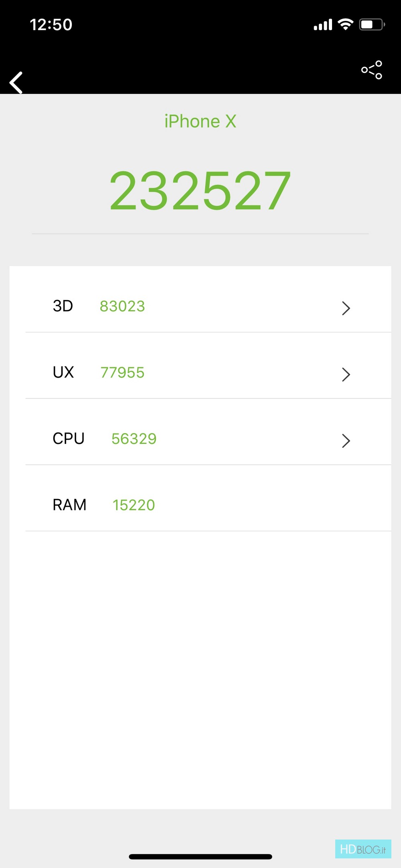Tap the Wi-Fi status icon
401x868 pixels.
click(345, 24)
